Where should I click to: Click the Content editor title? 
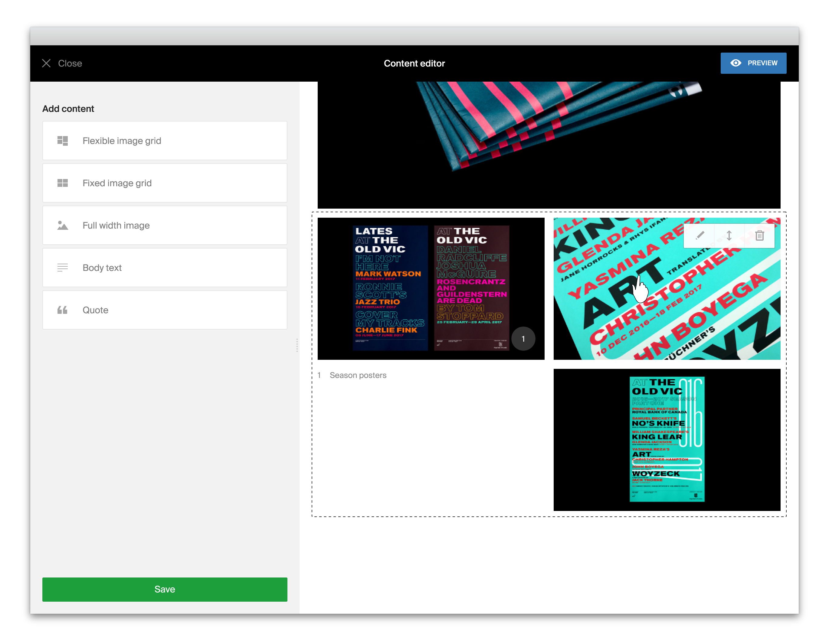pyautogui.click(x=414, y=63)
